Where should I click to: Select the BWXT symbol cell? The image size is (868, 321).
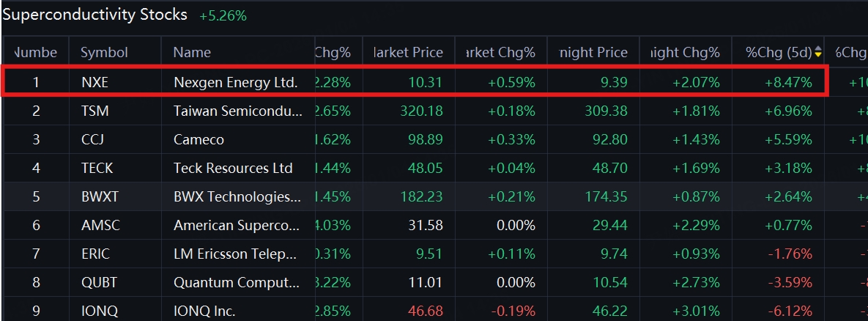click(99, 196)
